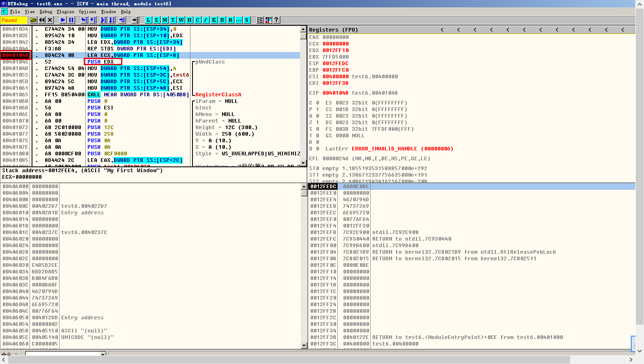Click the EAX register value 00000000
644x364 pixels.
point(335,37)
